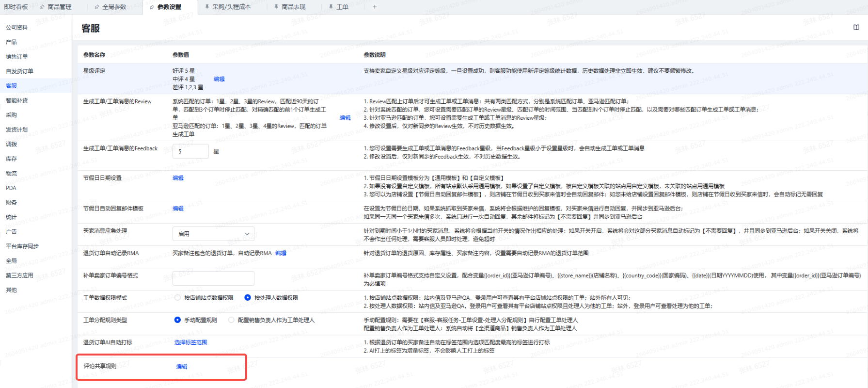
Task: Edit the 节假日自动回复邮件模板 parameter
Action: click(178, 209)
